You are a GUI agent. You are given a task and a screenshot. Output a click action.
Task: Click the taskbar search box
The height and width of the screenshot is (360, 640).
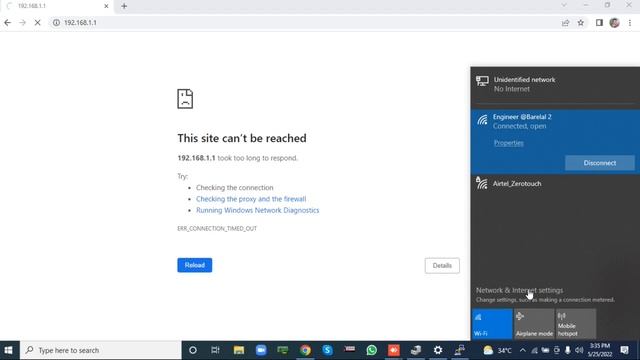(100, 350)
